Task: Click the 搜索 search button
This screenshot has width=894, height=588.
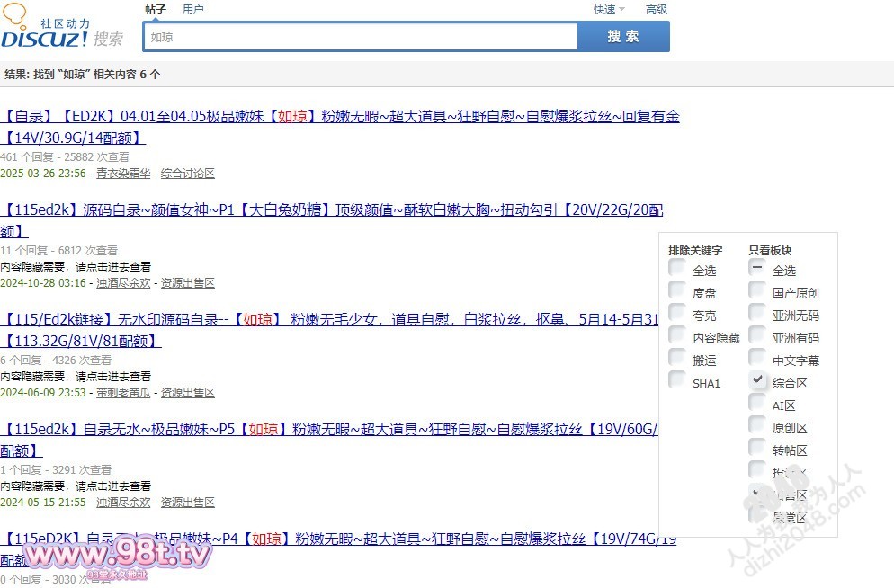Action: [x=623, y=36]
